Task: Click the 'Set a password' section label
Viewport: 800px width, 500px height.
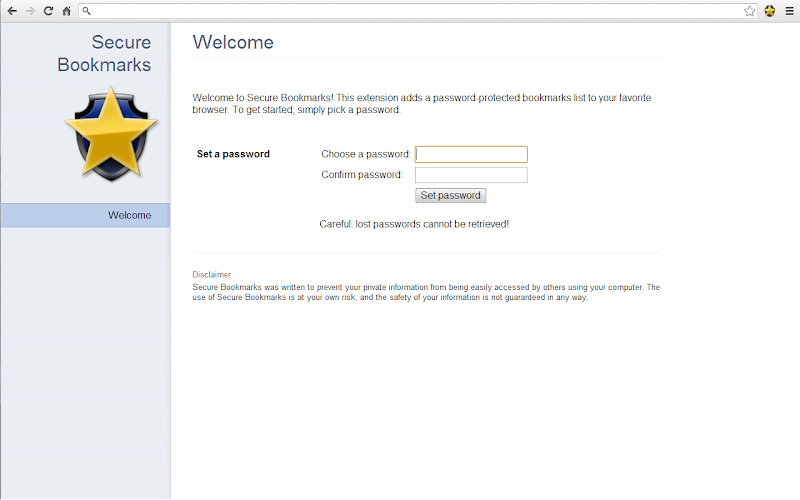Action: pos(233,154)
